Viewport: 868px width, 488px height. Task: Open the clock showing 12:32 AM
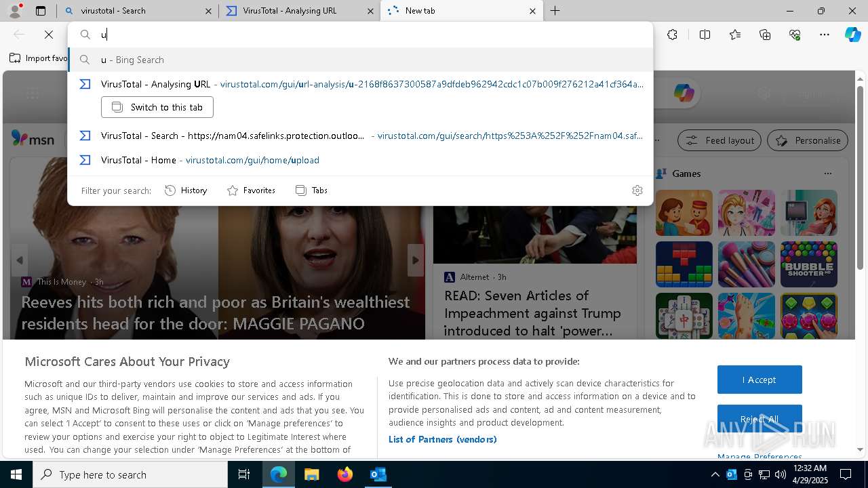(810, 474)
